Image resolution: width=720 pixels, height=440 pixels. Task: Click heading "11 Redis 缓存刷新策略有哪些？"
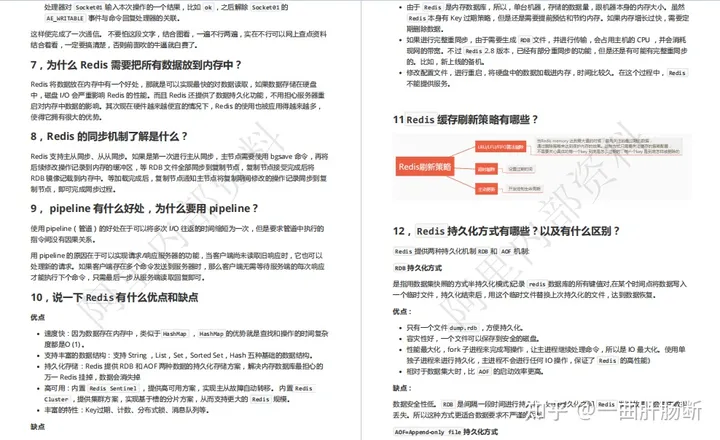pyautogui.click(x=465, y=120)
